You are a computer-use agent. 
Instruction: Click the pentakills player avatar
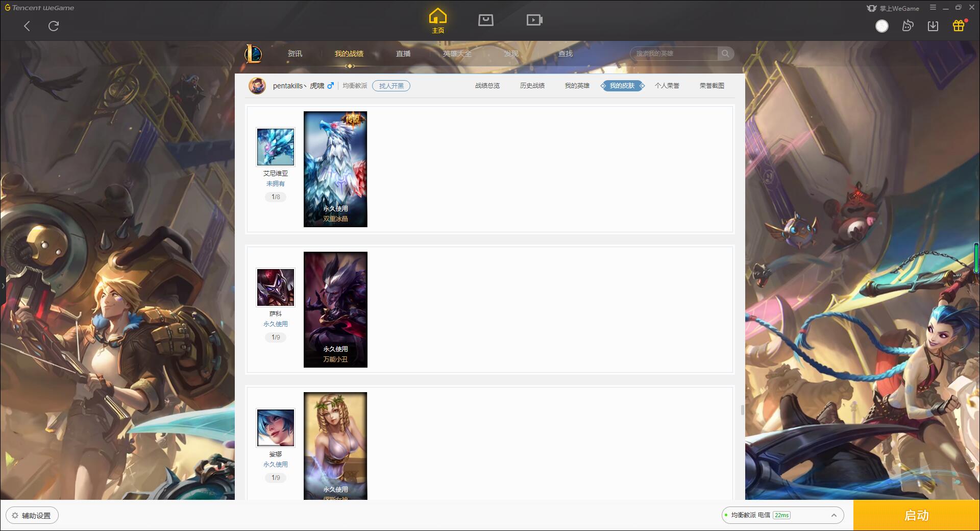click(x=257, y=86)
